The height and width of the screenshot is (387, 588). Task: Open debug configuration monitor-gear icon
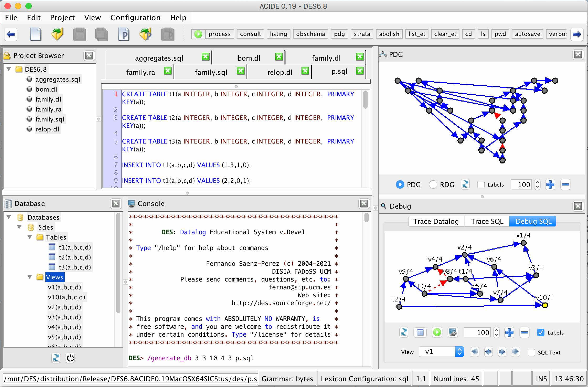(x=453, y=332)
